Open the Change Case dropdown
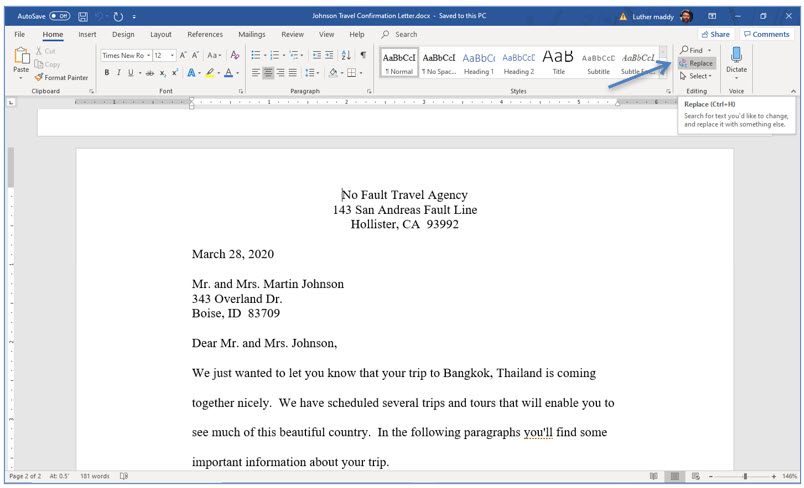The height and width of the screenshot is (488, 804). 214,55
